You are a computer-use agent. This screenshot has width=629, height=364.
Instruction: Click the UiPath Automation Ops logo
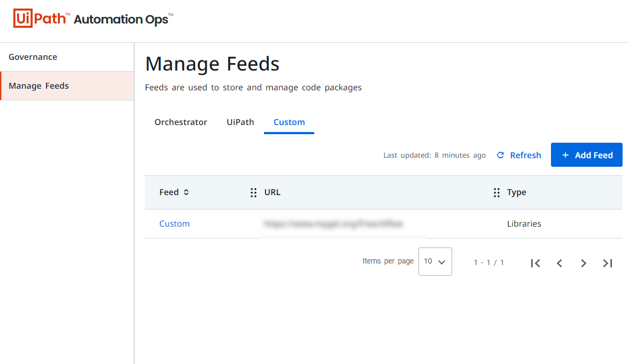93,19
